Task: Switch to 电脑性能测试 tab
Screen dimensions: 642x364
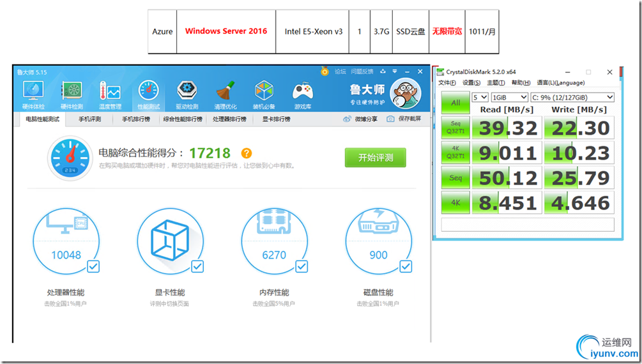Action: (43, 119)
